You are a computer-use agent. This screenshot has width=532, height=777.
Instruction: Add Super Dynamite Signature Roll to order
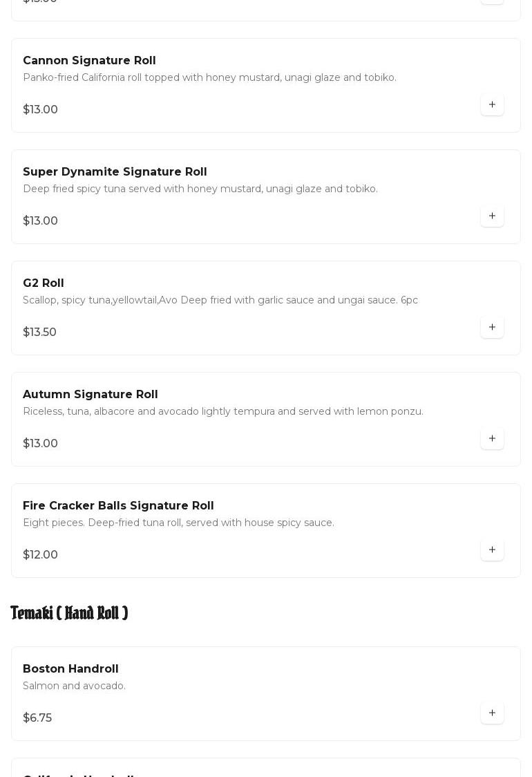click(x=492, y=216)
